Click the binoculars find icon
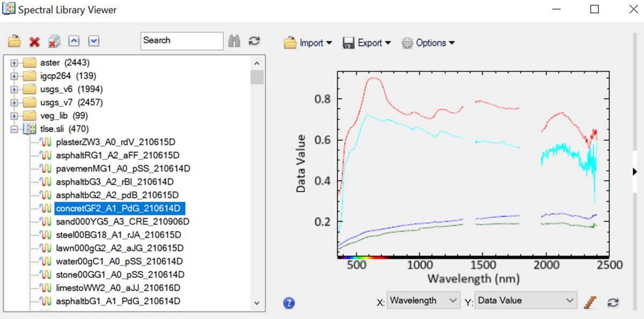The width and height of the screenshot is (644, 319). [233, 41]
